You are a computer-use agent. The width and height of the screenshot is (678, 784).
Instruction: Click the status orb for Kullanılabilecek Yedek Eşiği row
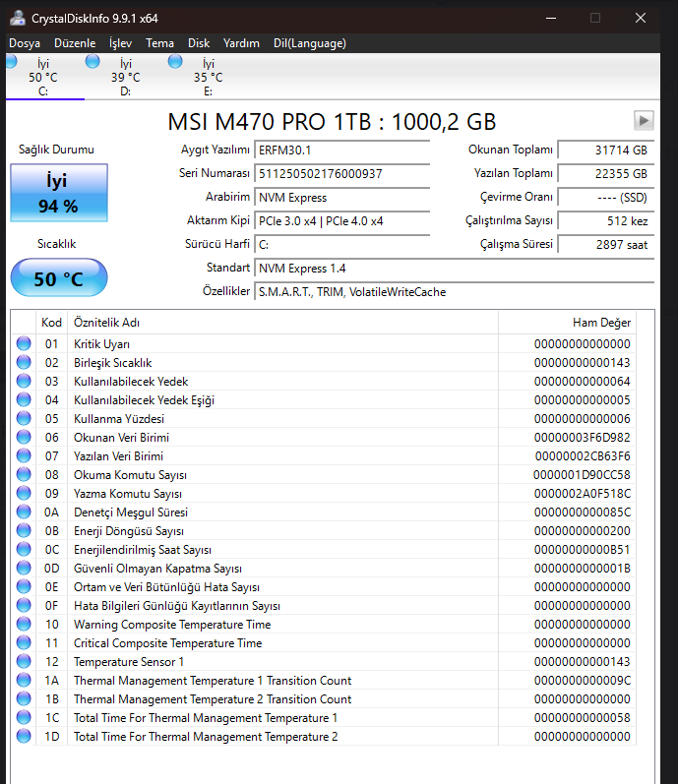click(24, 399)
